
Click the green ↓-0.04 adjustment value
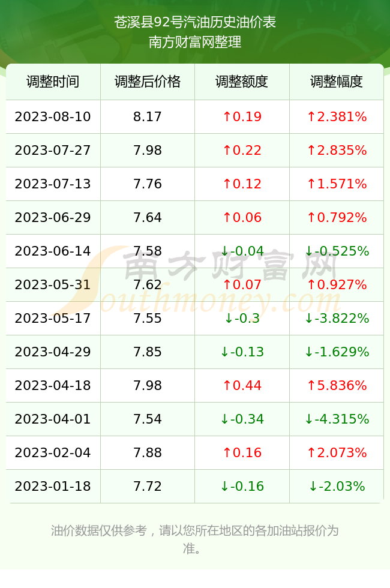tap(242, 251)
